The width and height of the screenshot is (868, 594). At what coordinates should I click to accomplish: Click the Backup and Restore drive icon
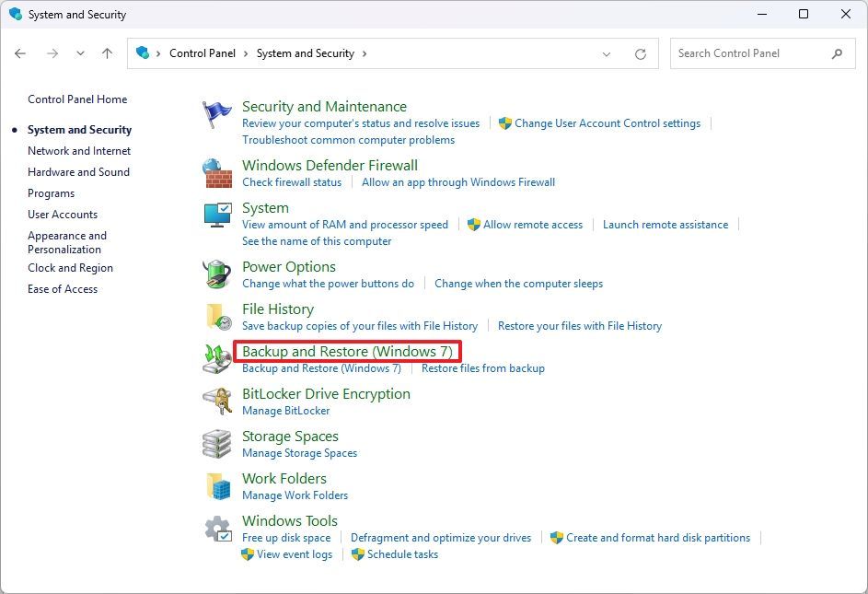[x=217, y=359]
